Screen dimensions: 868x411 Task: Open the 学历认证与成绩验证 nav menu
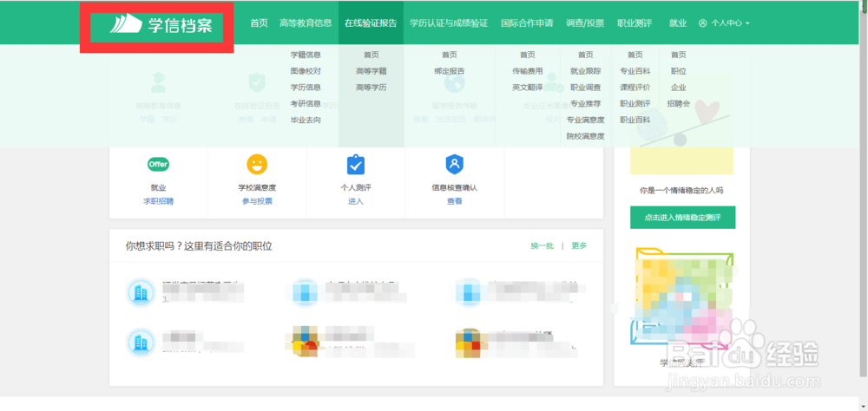tap(449, 23)
